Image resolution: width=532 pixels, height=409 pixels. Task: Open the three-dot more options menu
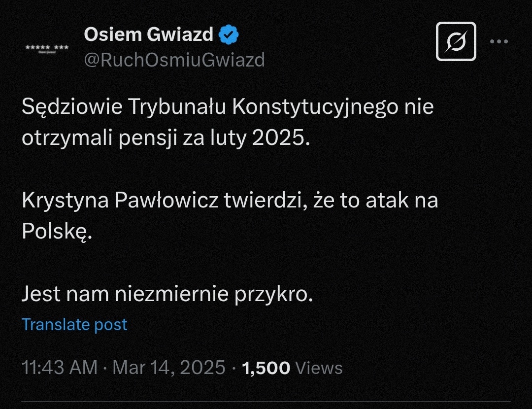[499, 41]
